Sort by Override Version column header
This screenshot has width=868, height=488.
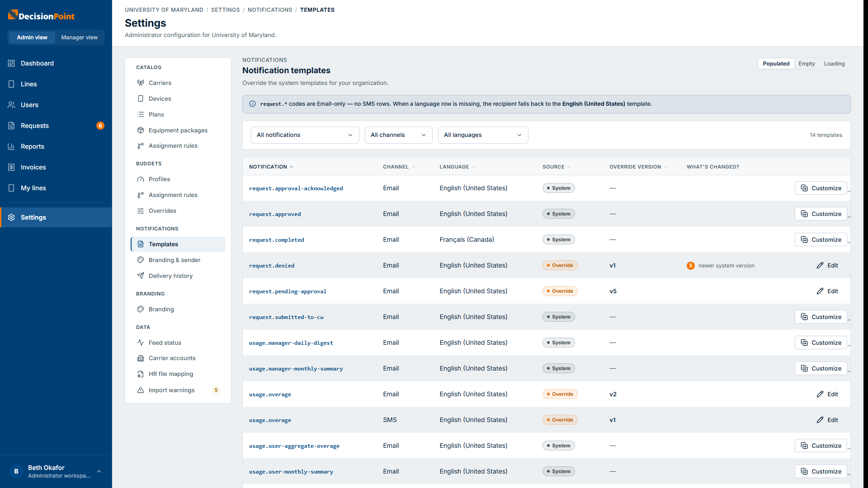(x=638, y=167)
